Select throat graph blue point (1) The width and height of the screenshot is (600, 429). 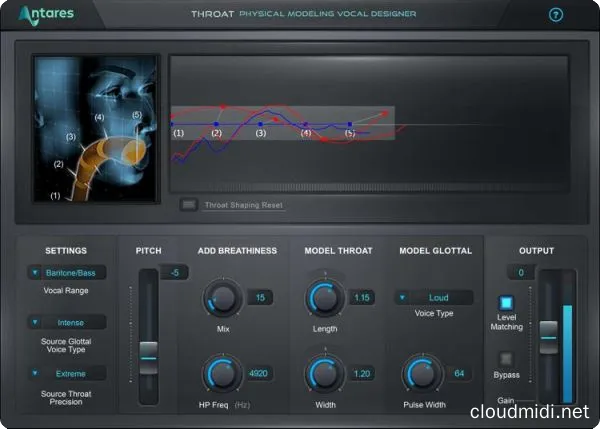tap(172, 124)
